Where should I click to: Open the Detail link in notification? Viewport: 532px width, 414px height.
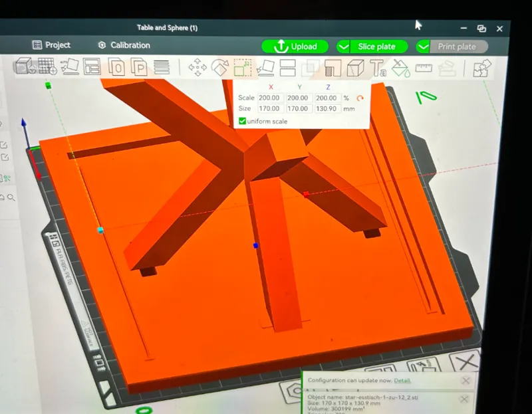click(402, 380)
